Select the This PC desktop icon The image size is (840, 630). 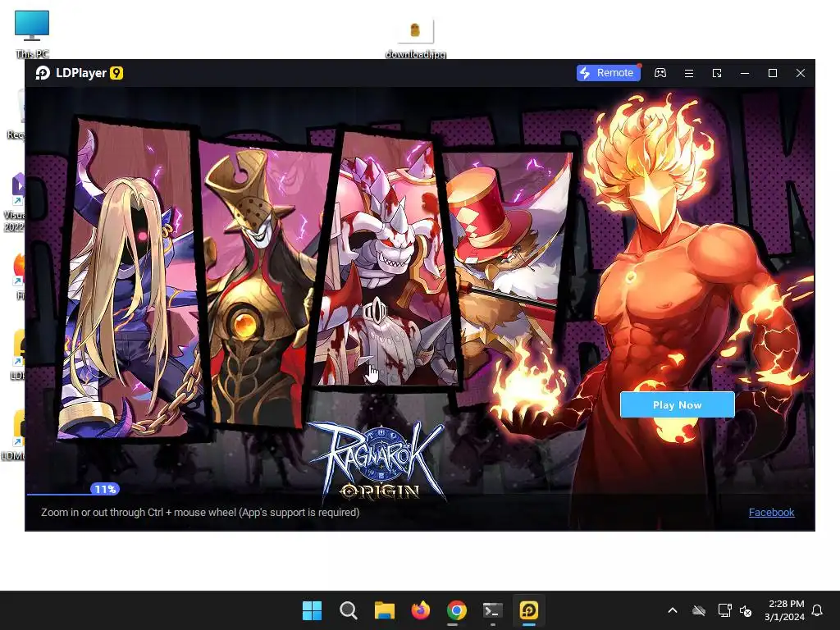pos(32,34)
